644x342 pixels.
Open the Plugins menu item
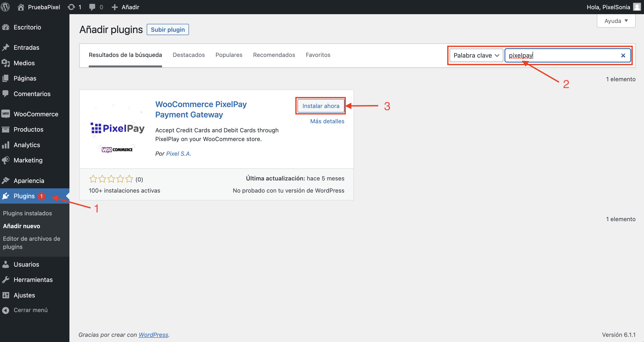pyautogui.click(x=24, y=196)
